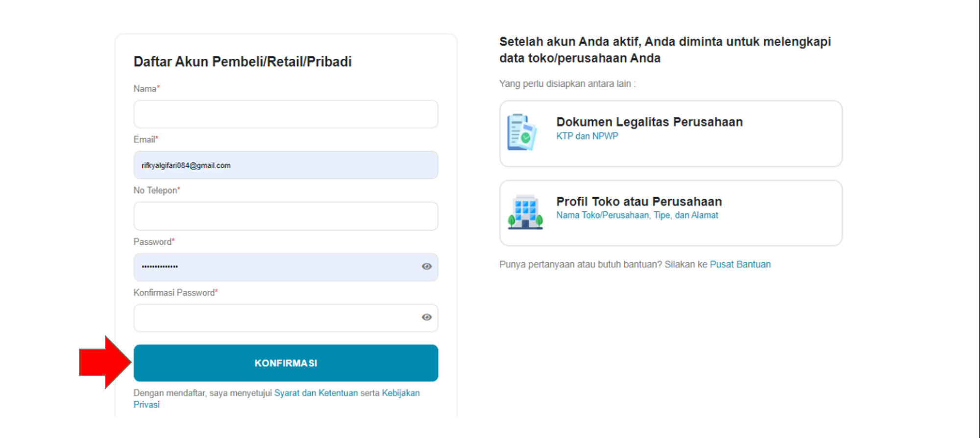Show the Password field contents via eye icon
Screen dimensions: 980x438
point(427,266)
